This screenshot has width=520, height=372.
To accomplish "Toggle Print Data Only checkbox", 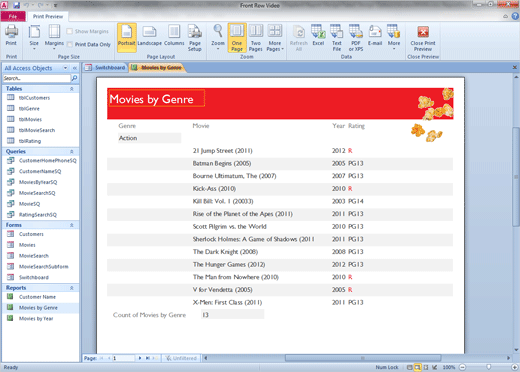I will point(70,44).
